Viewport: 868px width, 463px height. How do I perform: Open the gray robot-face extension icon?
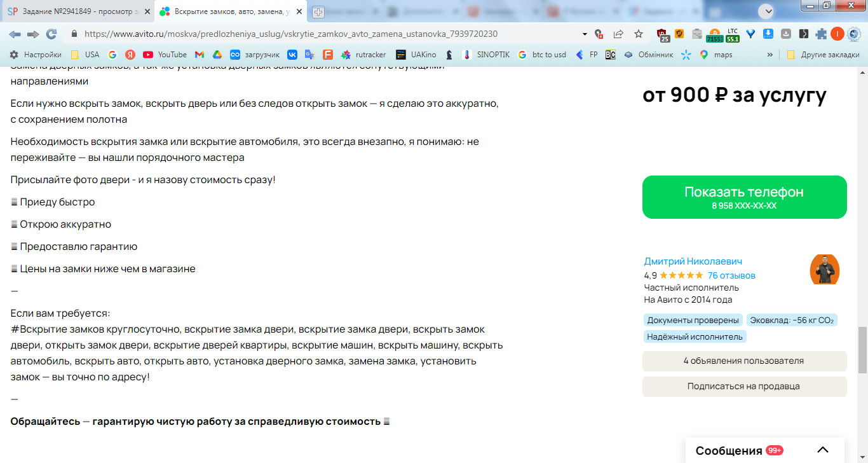[x=697, y=34]
